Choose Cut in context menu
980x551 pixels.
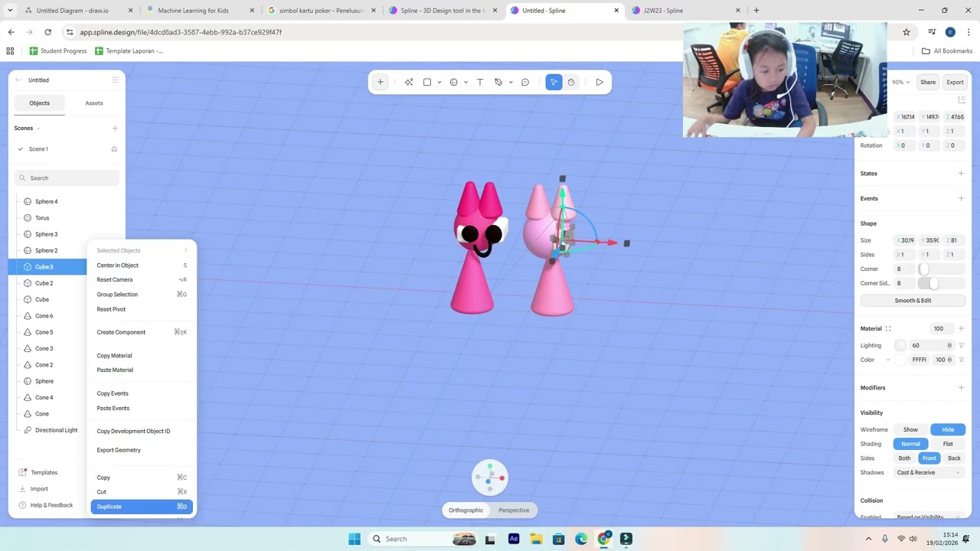pos(142,492)
